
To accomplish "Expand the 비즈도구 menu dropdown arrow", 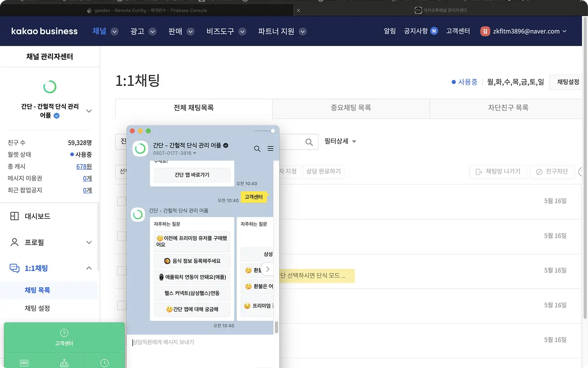I will tap(243, 31).
